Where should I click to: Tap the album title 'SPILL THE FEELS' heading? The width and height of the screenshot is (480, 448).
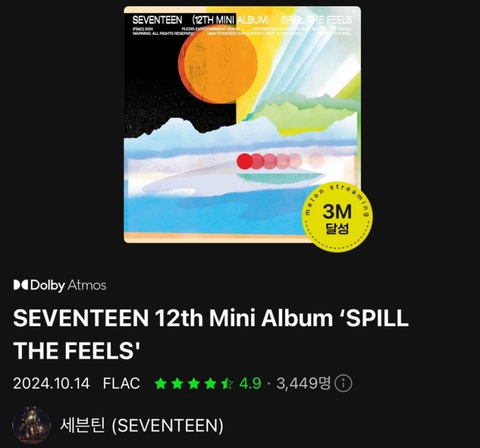(211, 334)
